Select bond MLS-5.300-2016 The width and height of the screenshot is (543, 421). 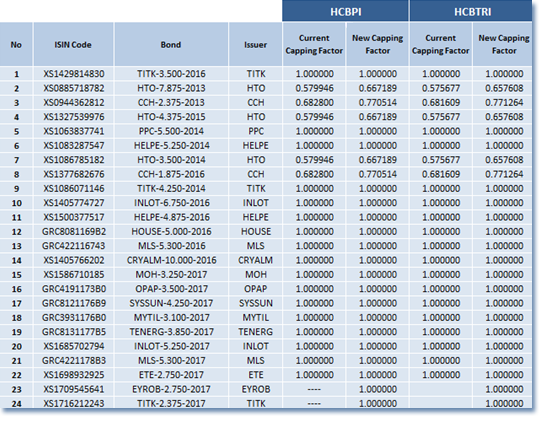(171, 246)
